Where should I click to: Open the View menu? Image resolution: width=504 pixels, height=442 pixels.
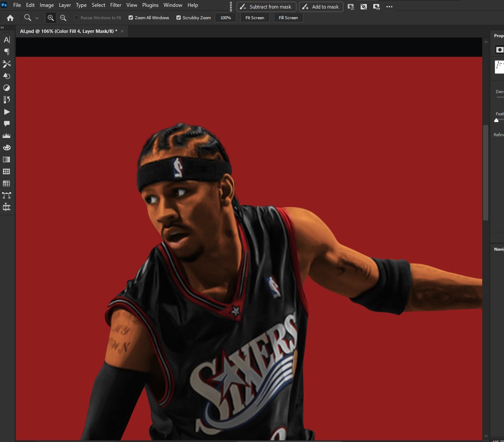pyautogui.click(x=132, y=5)
